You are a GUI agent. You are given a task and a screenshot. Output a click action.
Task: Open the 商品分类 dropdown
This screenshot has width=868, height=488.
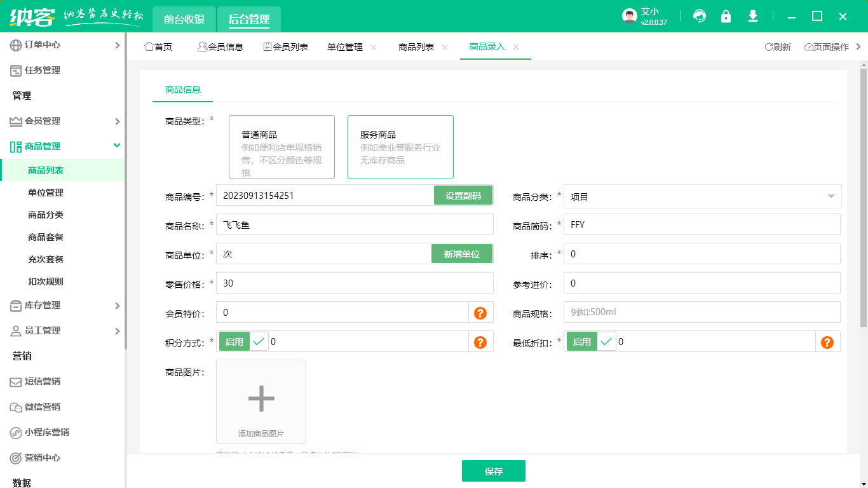(x=699, y=196)
